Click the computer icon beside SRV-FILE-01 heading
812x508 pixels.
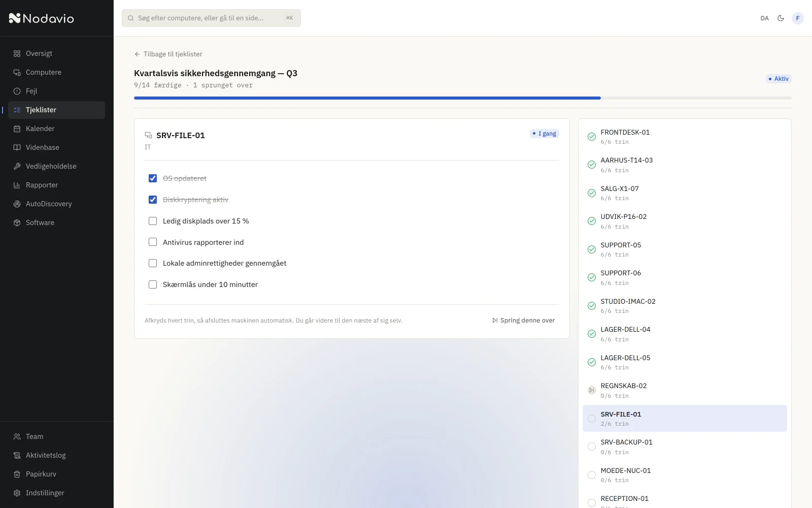(x=148, y=135)
